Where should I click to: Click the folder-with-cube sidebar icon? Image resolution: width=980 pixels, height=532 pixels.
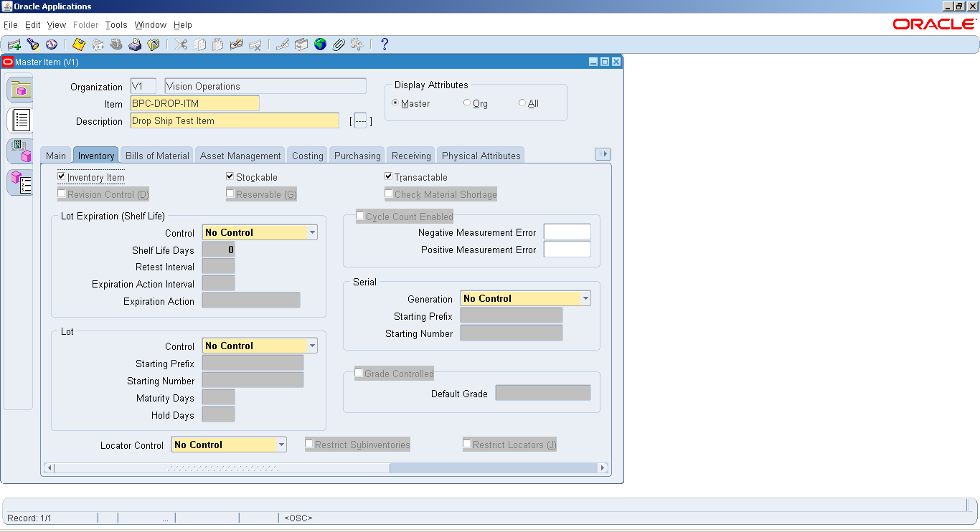click(x=20, y=90)
